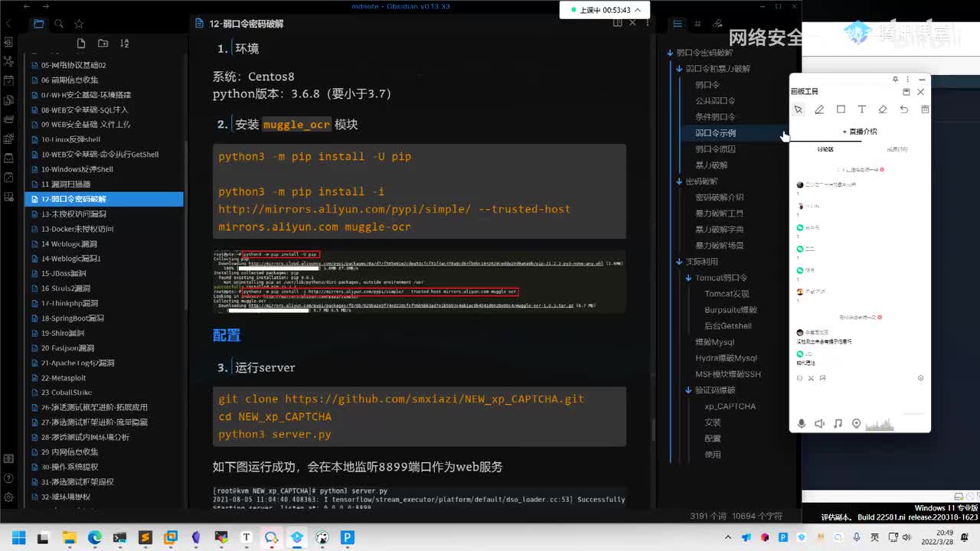Switch to the 成员 tab
The image size is (980, 551).
coord(897,149)
